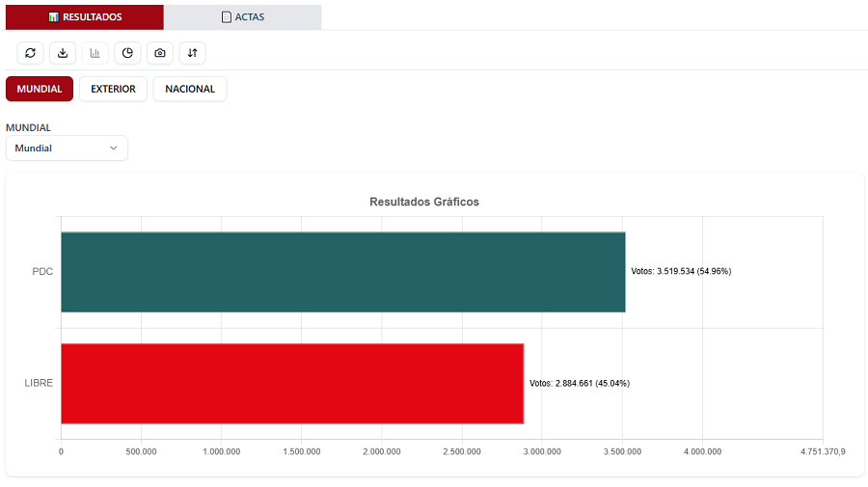The image size is (868, 487).
Task: Click the refresh results icon
Action: 30,53
